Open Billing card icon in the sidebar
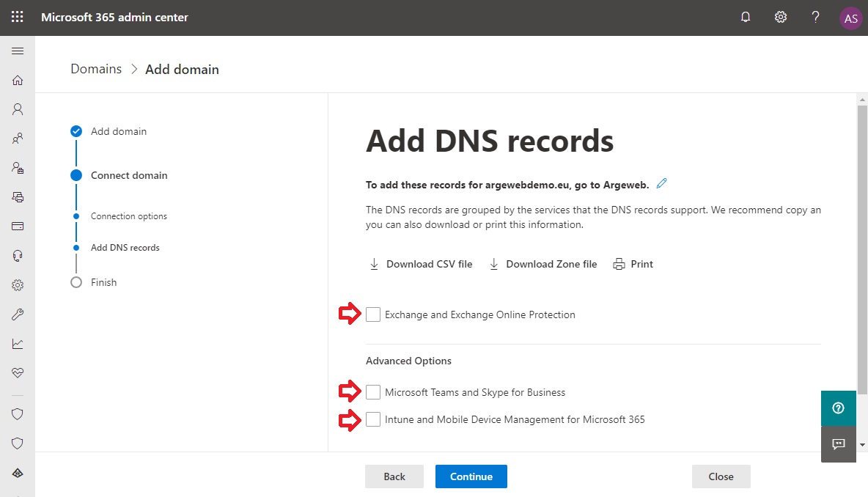The image size is (868, 497). click(x=18, y=227)
